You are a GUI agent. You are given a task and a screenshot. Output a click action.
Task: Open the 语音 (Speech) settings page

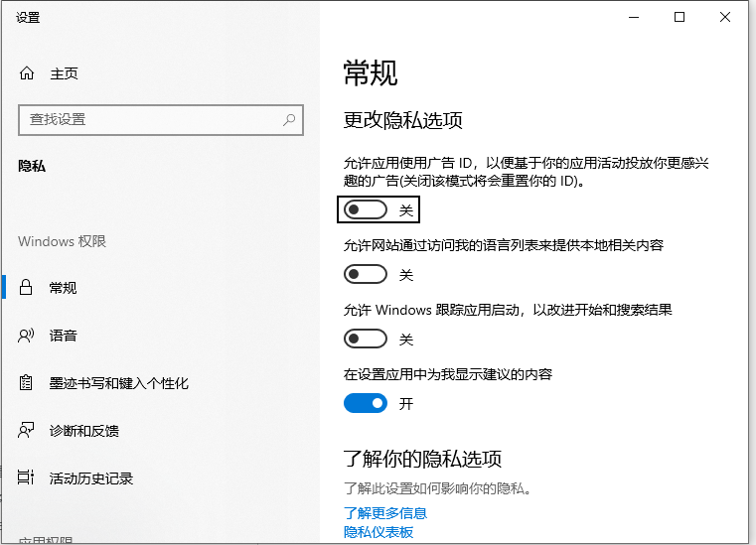[64, 336]
